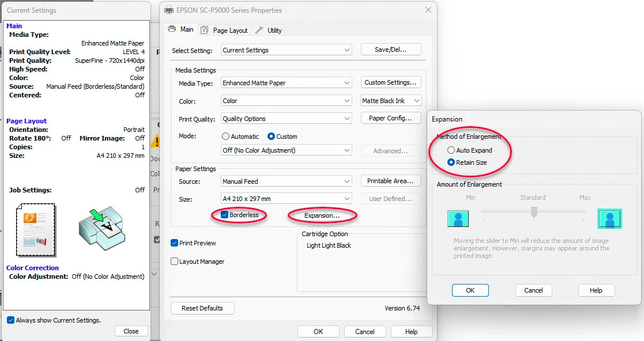The width and height of the screenshot is (644, 341).
Task: Open the Matte Black Ink dropdown
Action: pos(391,101)
